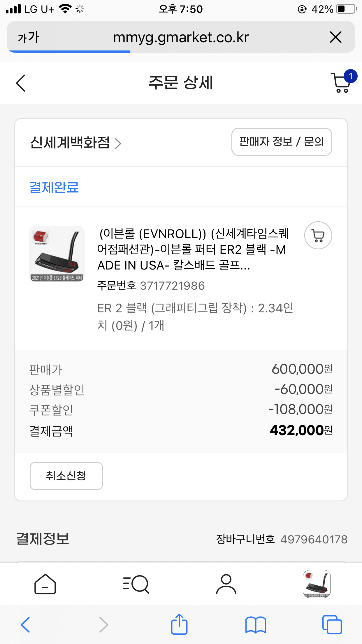
Task: Open the My Page profile icon
Action: [226, 584]
